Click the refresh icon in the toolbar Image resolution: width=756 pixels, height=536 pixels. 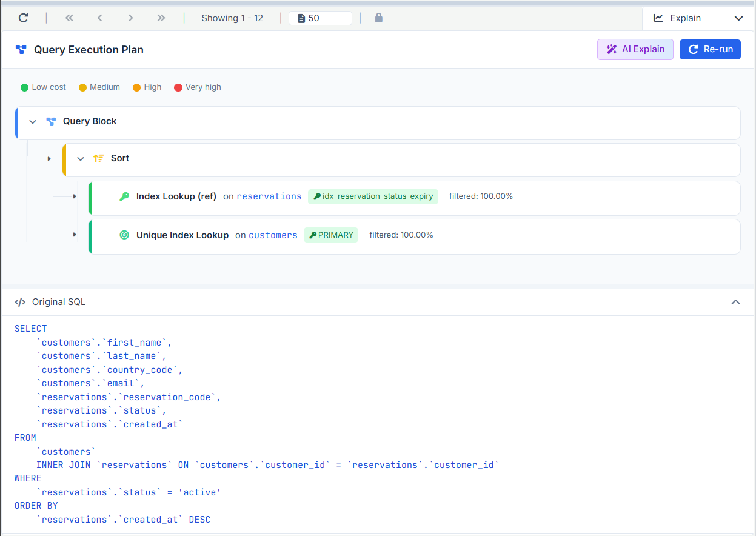point(23,18)
